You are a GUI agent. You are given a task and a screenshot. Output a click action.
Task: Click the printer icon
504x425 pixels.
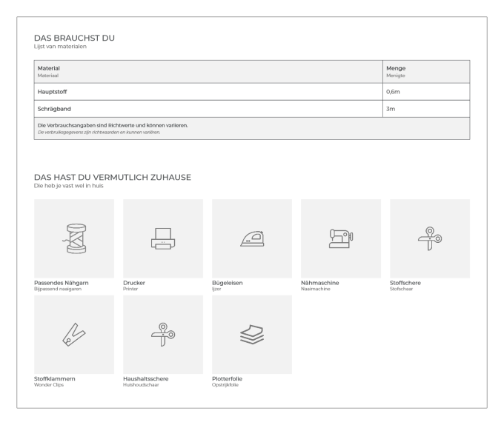[x=163, y=238]
